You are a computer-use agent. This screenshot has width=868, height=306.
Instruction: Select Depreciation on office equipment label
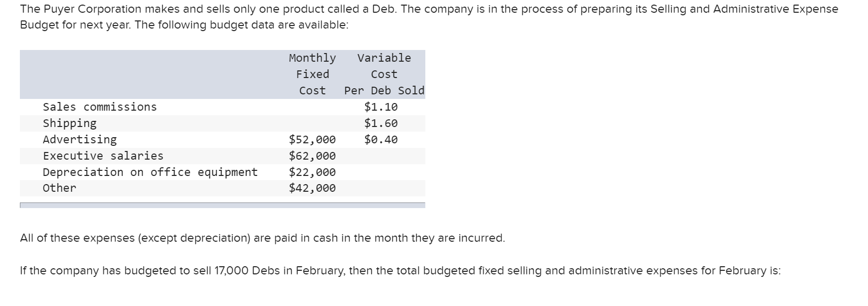click(x=150, y=172)
